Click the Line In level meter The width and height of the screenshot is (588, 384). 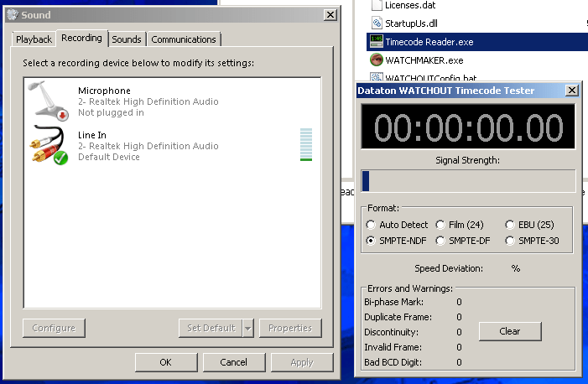tap(306, 145)
